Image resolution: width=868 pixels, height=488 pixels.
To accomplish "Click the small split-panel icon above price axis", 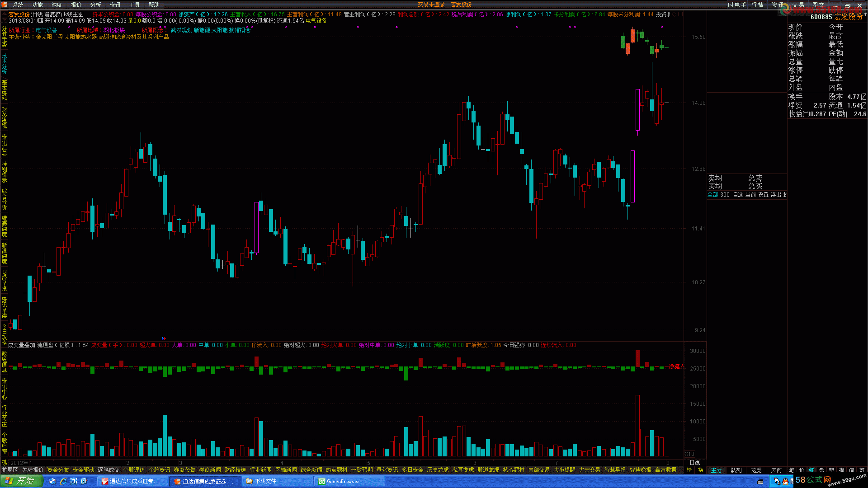I will click(x=680, y=14).
